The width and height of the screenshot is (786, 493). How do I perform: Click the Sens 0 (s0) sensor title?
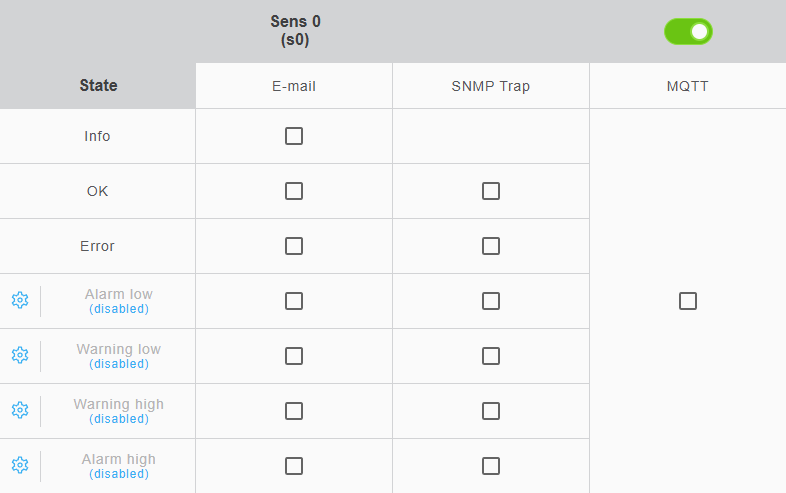296,31
